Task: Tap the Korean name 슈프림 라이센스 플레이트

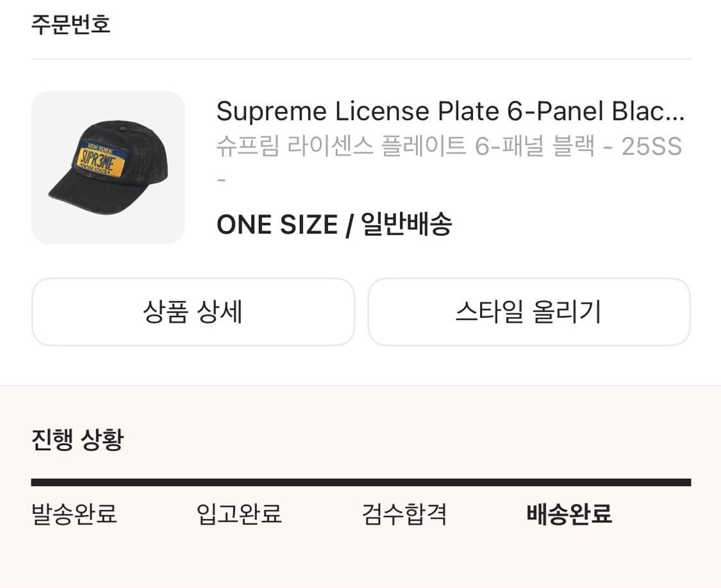Action: click(x=343, y=147)
